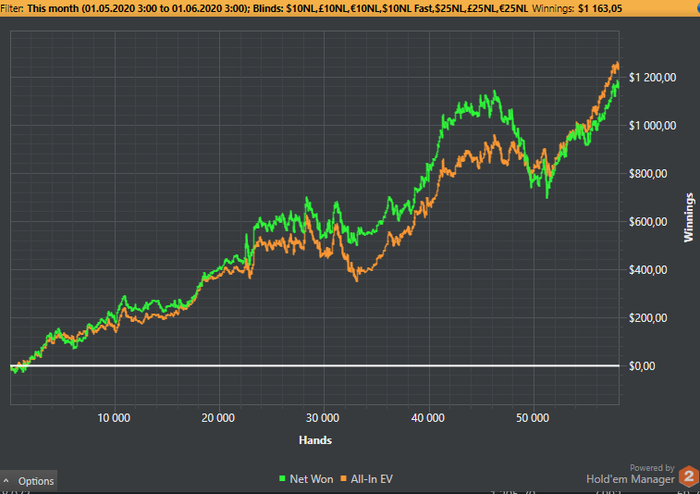
Task: Toggle the All-In EV legend label
Action: 371,479
